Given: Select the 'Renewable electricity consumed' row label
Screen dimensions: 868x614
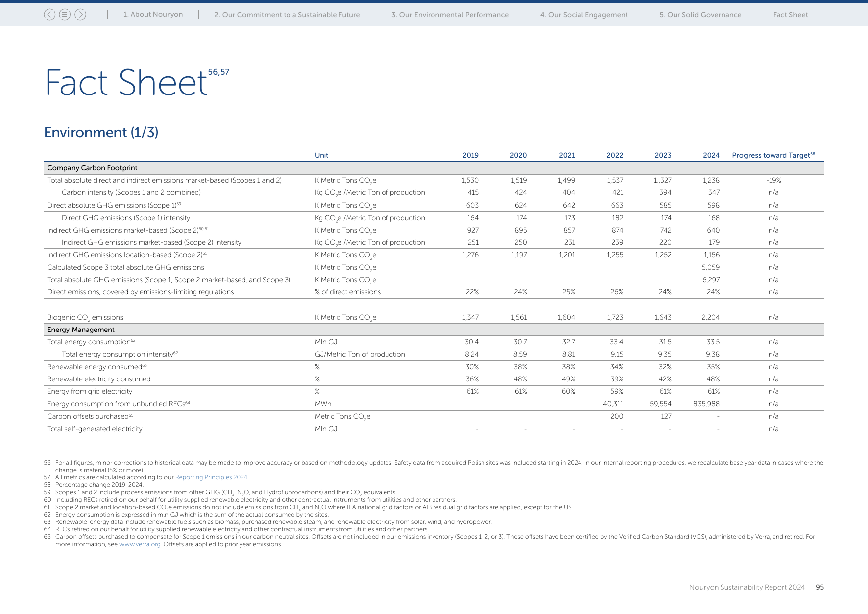Looking at the screenshot, I should coord(99,379).
